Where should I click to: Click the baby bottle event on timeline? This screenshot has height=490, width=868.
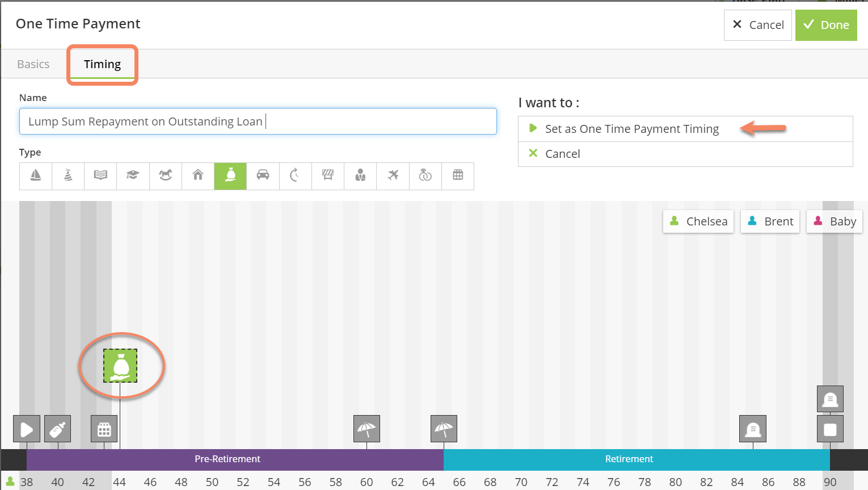tap(58, 429)
